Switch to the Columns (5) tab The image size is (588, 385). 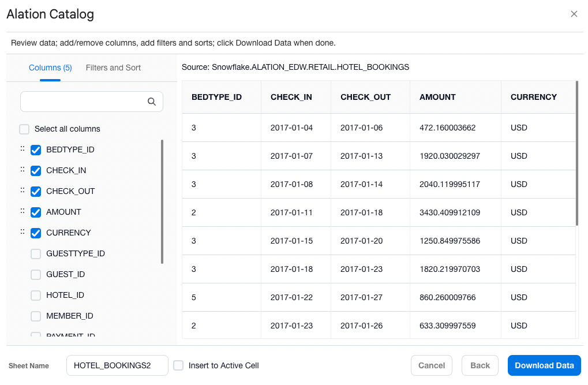50,68
